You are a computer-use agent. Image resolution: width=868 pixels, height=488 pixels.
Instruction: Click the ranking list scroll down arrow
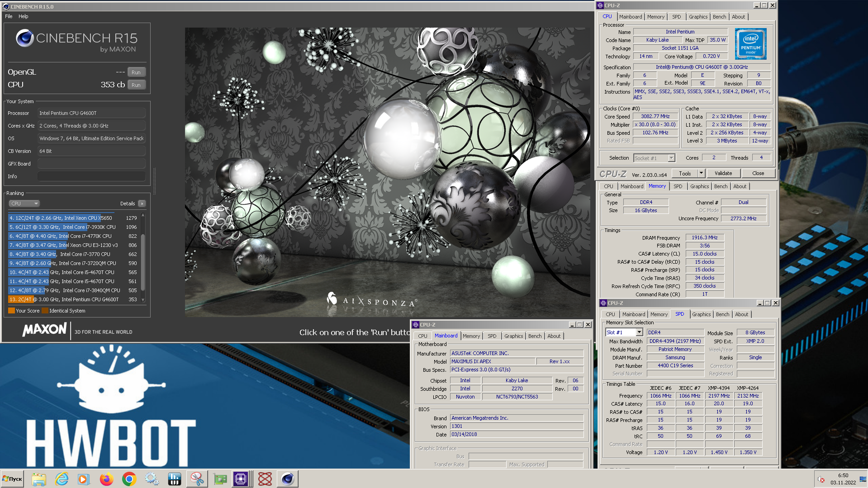pyautogui.click(x=143, y=300)
